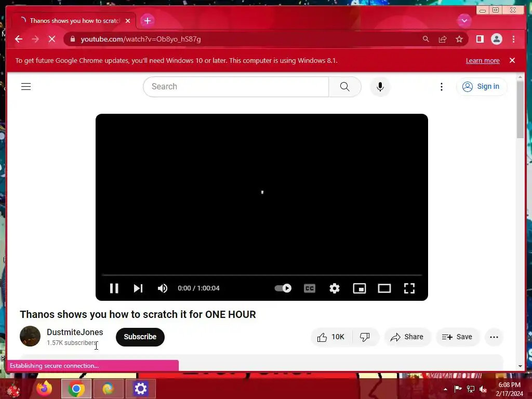Open the Start button on the taskbar

[x=13, y=389]
